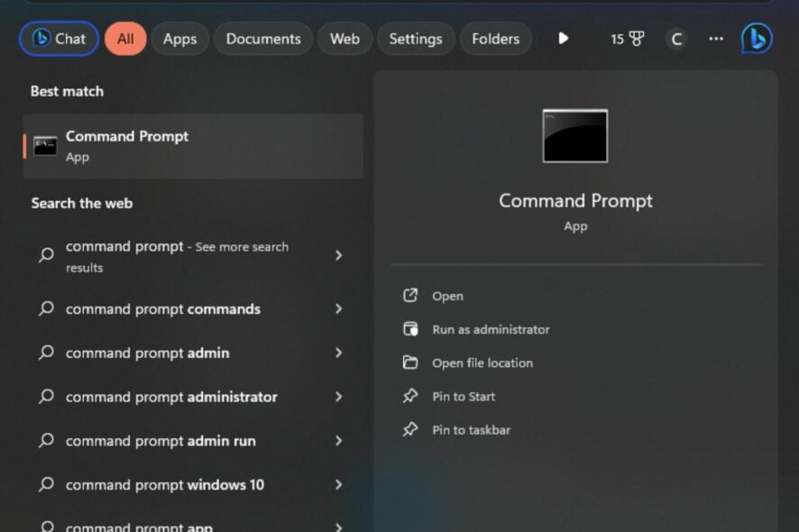Click the Pin to Start pin icon

(410, 396)
